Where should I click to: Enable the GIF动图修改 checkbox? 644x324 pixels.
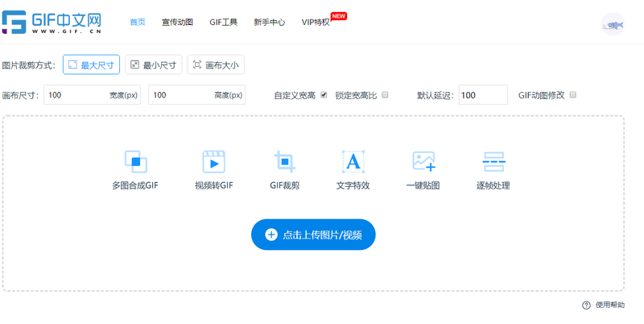coord(573,95)
